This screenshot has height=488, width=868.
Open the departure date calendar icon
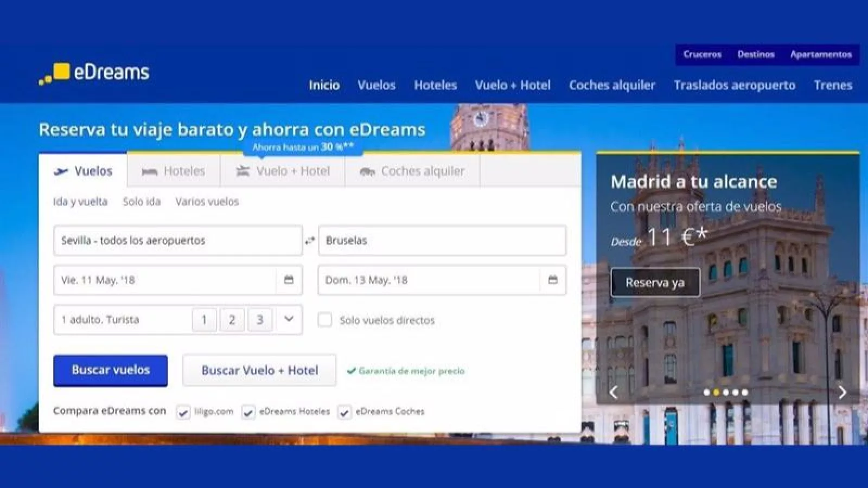(x=289, y=280)
